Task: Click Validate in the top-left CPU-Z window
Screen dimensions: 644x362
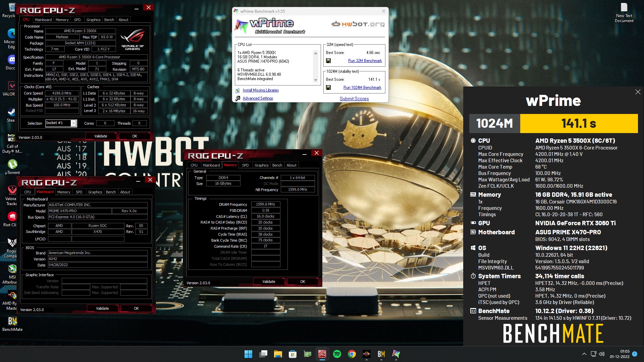Action: click(101, 136)
